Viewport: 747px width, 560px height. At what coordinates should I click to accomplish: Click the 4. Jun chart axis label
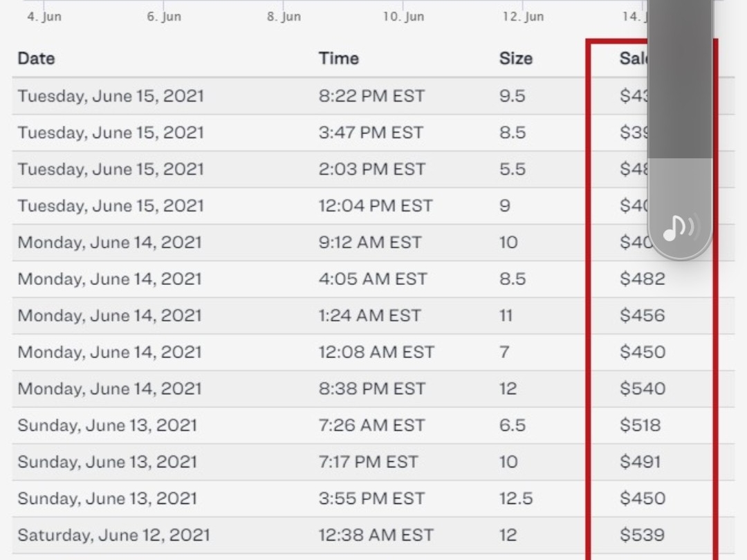(x=44, y=16)
